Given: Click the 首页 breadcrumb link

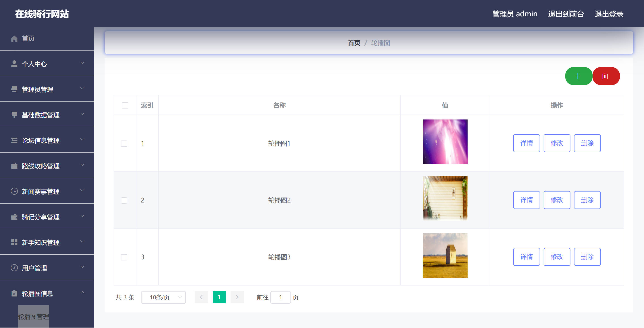Looking at the screenshot, I should click(354, 43).
